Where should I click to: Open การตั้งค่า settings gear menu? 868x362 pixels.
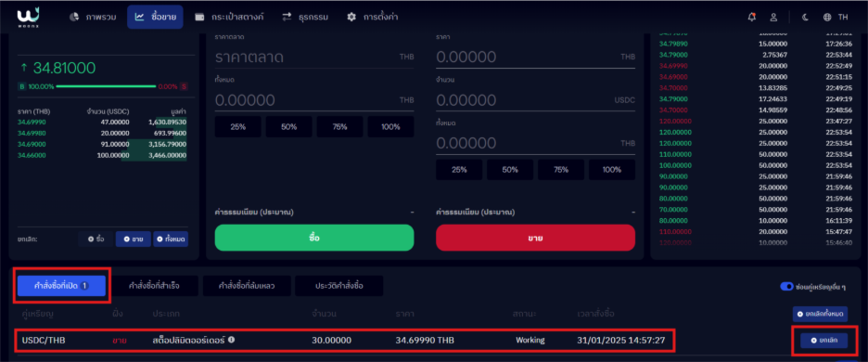372,17
